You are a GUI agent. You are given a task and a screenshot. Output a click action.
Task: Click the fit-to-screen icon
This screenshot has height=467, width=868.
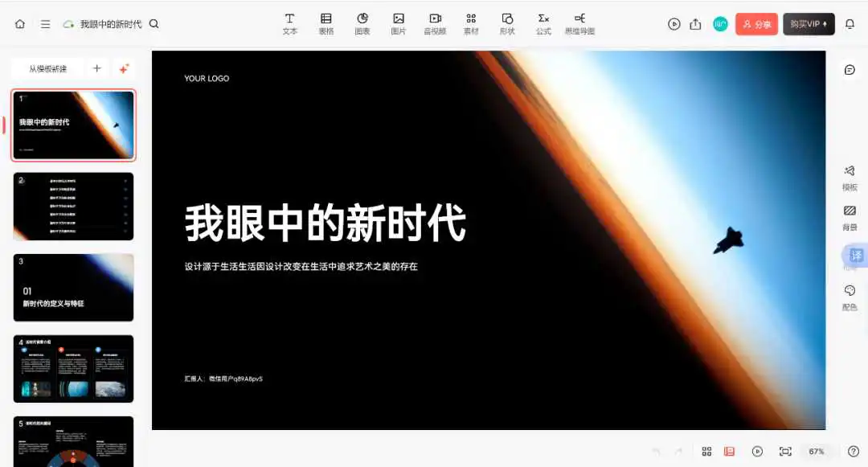point(785,452)
